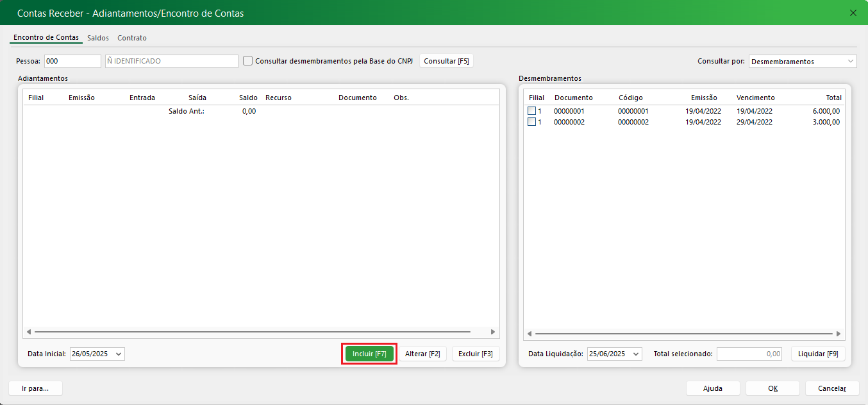Viewport: 868px width, 405px height.
Task: Switch to the Saldos tab
Action: (x=98, y=38)
